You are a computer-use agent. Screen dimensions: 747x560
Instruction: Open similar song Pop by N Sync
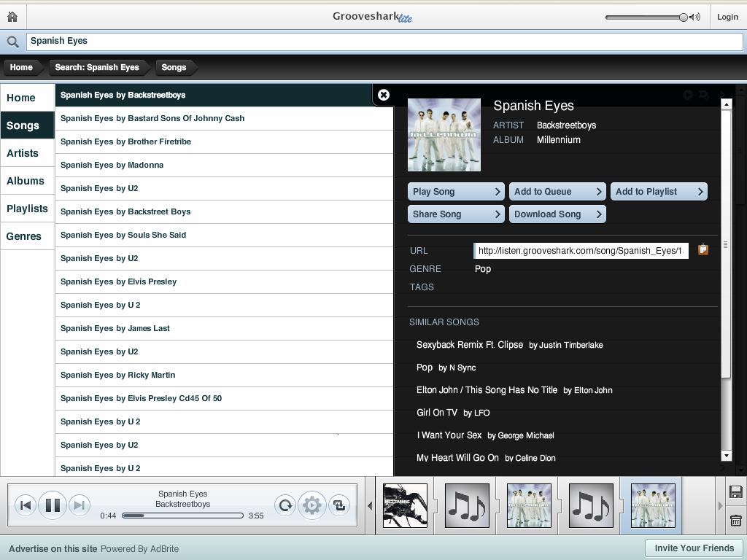[446, 367]
